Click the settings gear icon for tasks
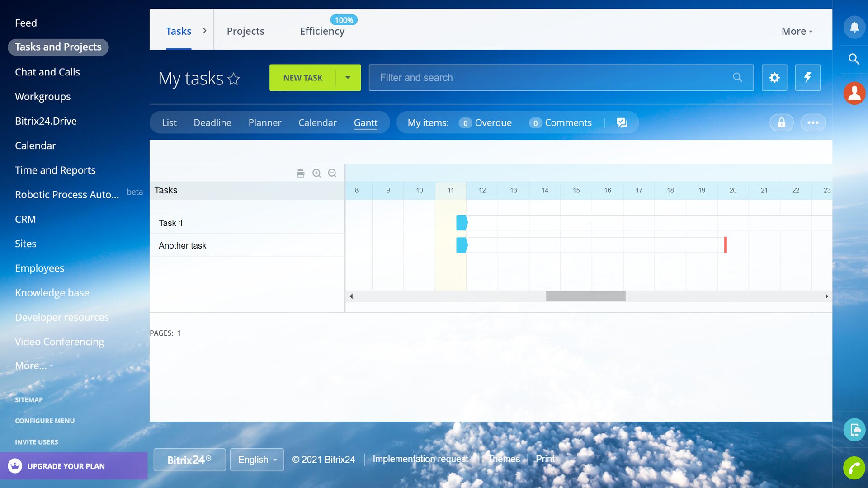 [x=774, y=77]
